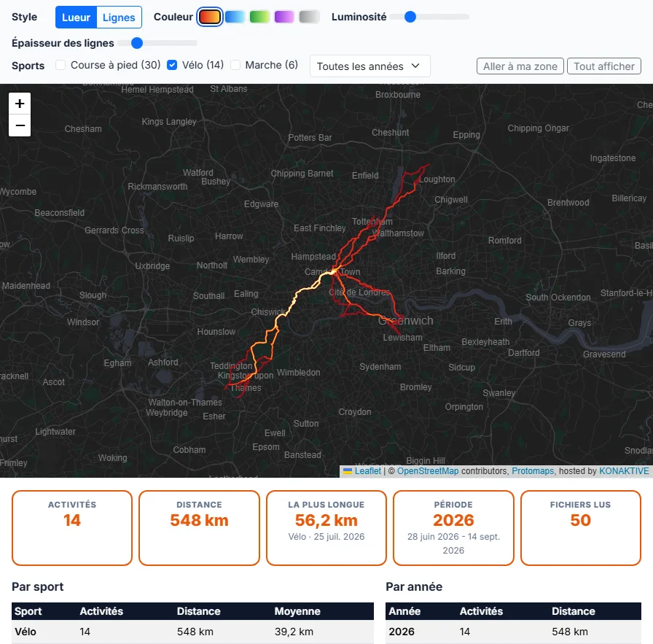Screen dimensions: 653x644
Task: Click the Distance card showing 548 km
Action: pyautogui.click(x=199, y=528)
